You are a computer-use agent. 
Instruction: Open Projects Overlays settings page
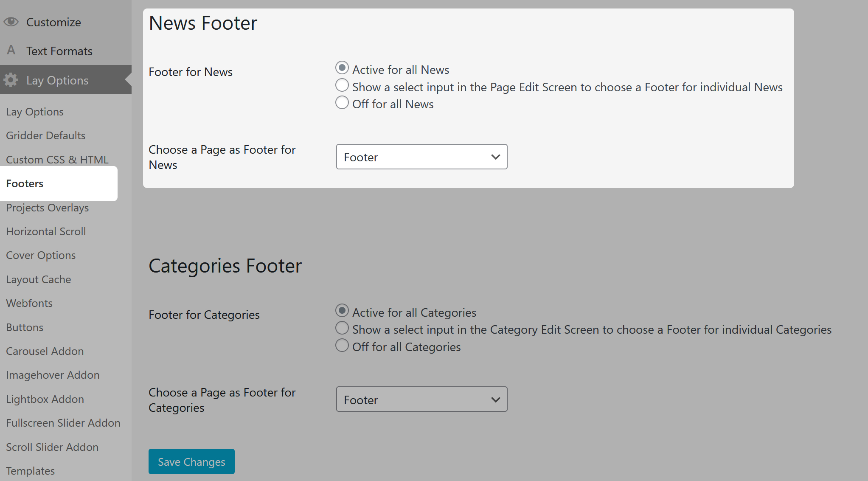(x=48, y=208)
